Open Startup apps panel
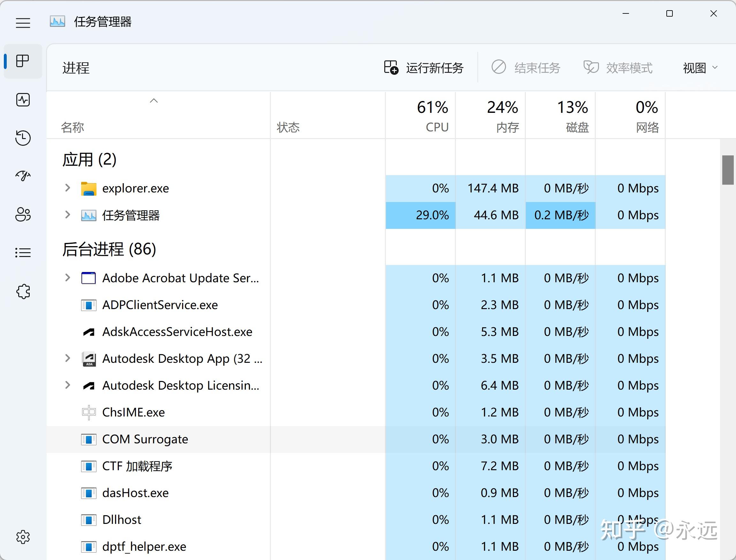736x560 pixels. (23, 174)
